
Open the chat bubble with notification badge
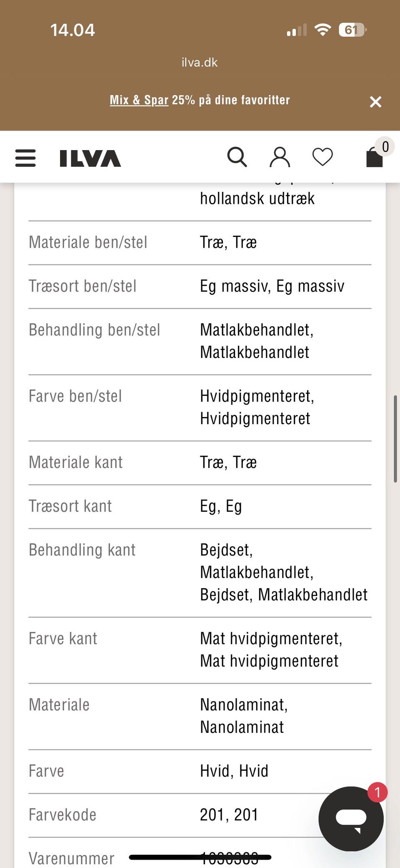tap(351, 818)
